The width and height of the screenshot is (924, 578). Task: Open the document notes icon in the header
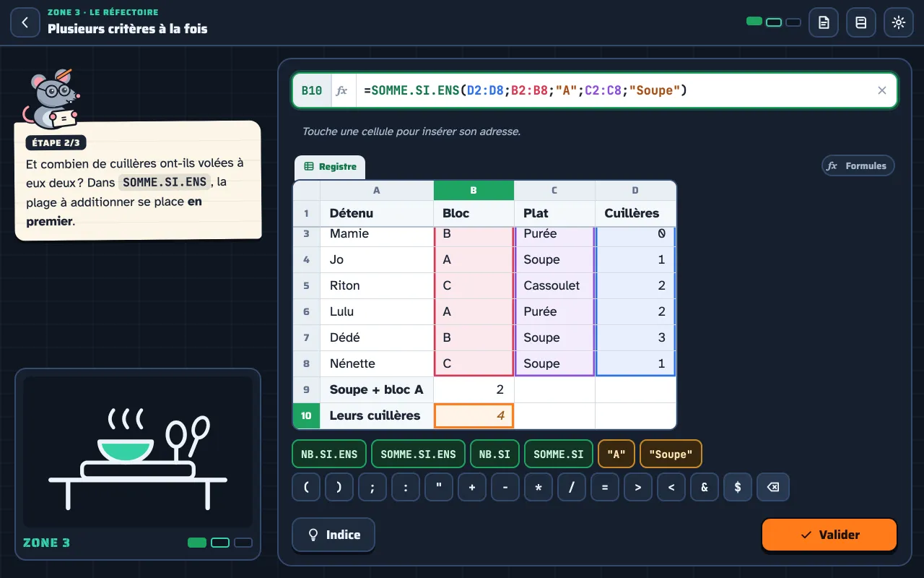[x=824, y=22]
